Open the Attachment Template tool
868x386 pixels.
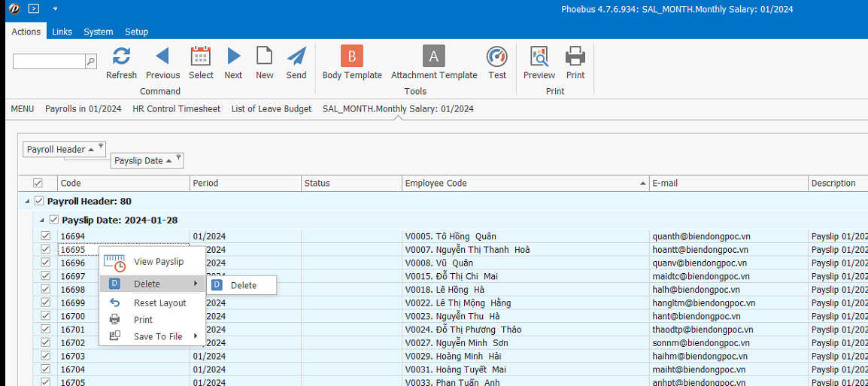click(433, 56)
